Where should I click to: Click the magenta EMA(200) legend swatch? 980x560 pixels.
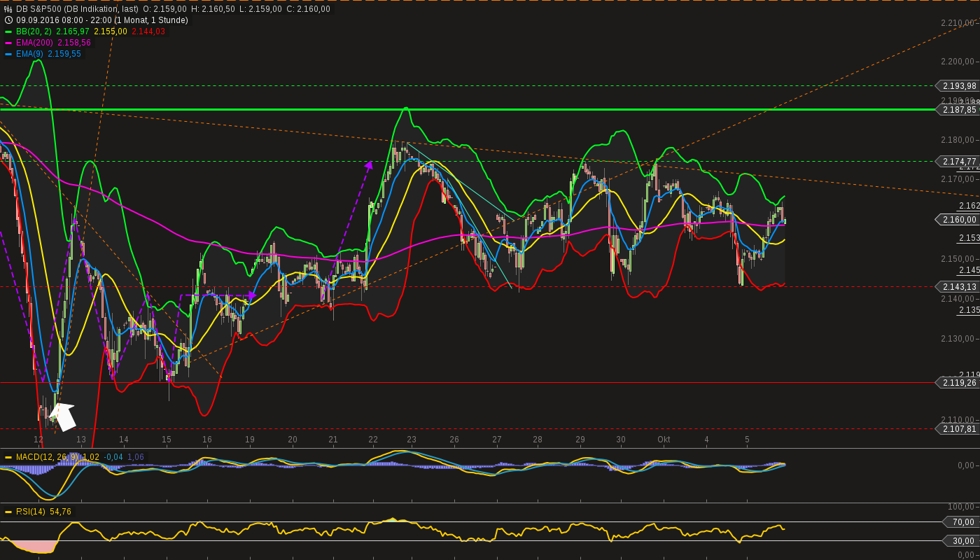click(x=8, y=43)
